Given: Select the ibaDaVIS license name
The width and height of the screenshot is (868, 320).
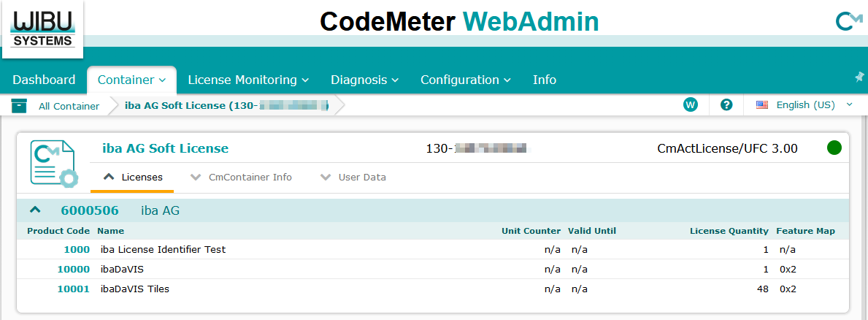Looking at the screenshot, I should [x=123, y=269].
